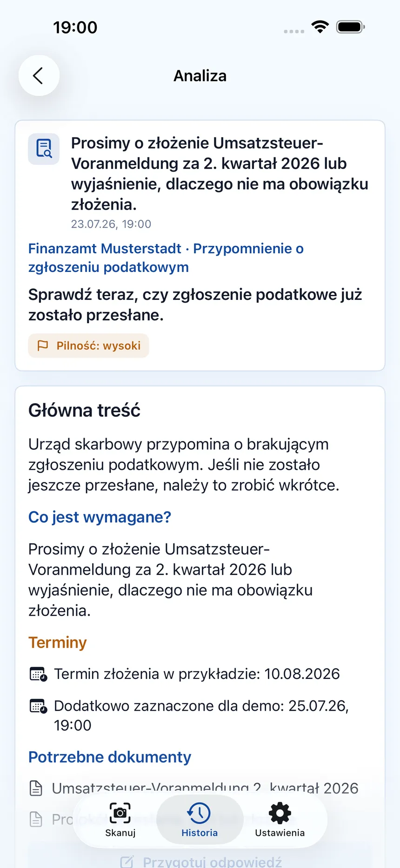Tap the Główna treść heading
The height and width of the screenshot is (868, 400).
[x=84, y=410]
